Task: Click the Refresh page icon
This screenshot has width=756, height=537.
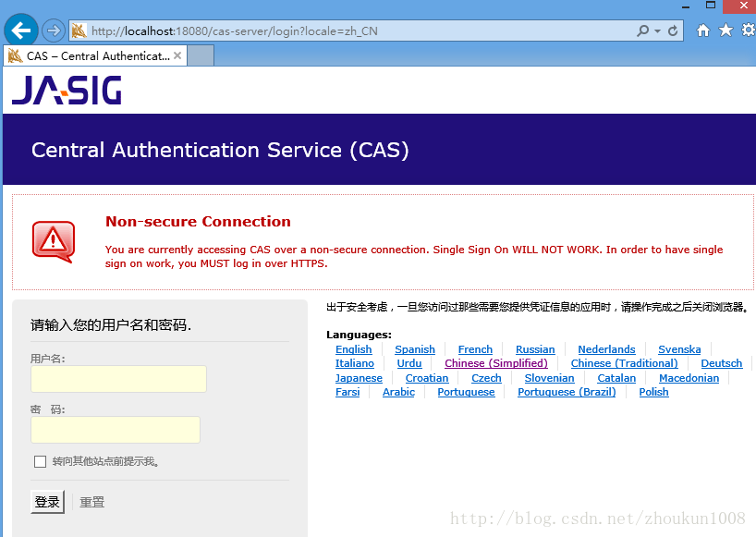Action: [x=673, y=31]
